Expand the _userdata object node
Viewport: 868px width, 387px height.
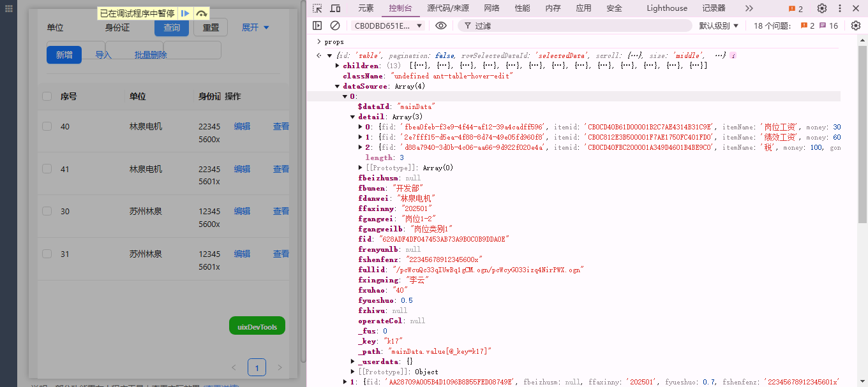[353, 361]
